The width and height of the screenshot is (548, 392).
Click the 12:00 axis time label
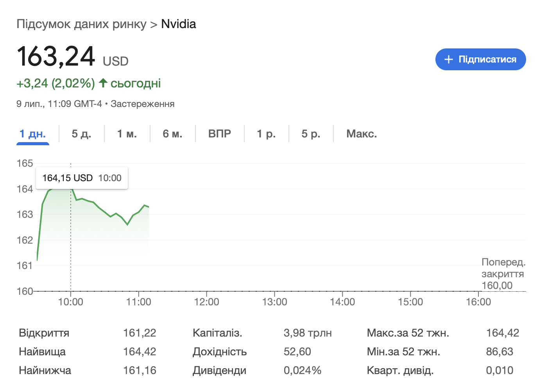[206, 302]
